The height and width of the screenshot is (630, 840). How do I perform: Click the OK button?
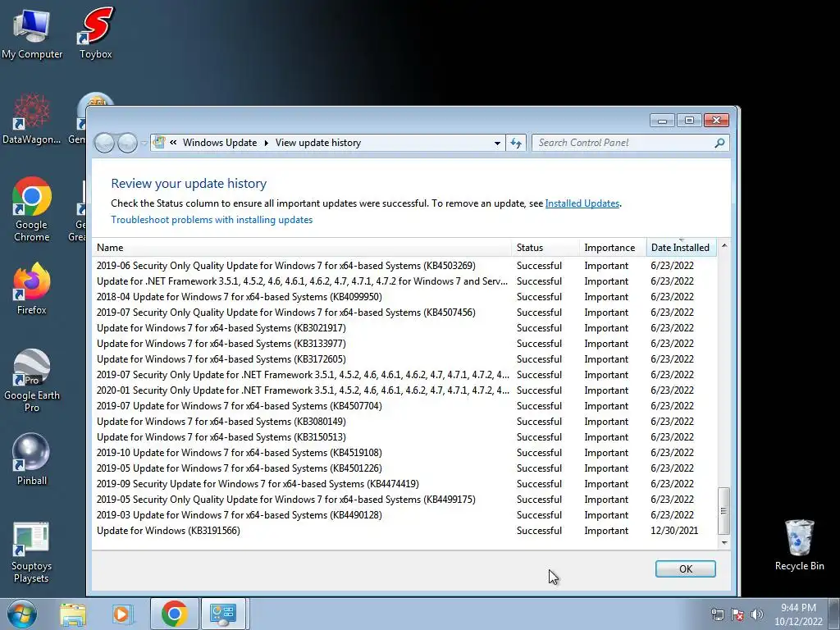pyautogui.click(x=685, y=569)
